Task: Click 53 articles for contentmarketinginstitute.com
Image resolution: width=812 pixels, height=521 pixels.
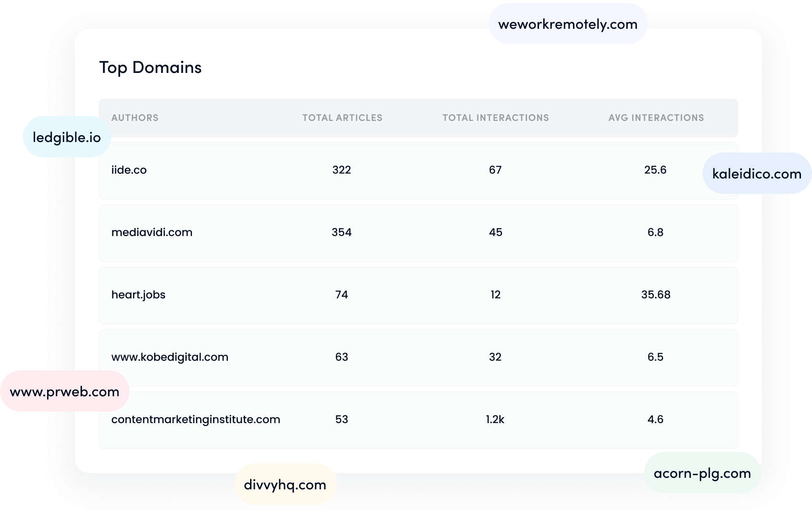Action: click(x=342, y=419)
